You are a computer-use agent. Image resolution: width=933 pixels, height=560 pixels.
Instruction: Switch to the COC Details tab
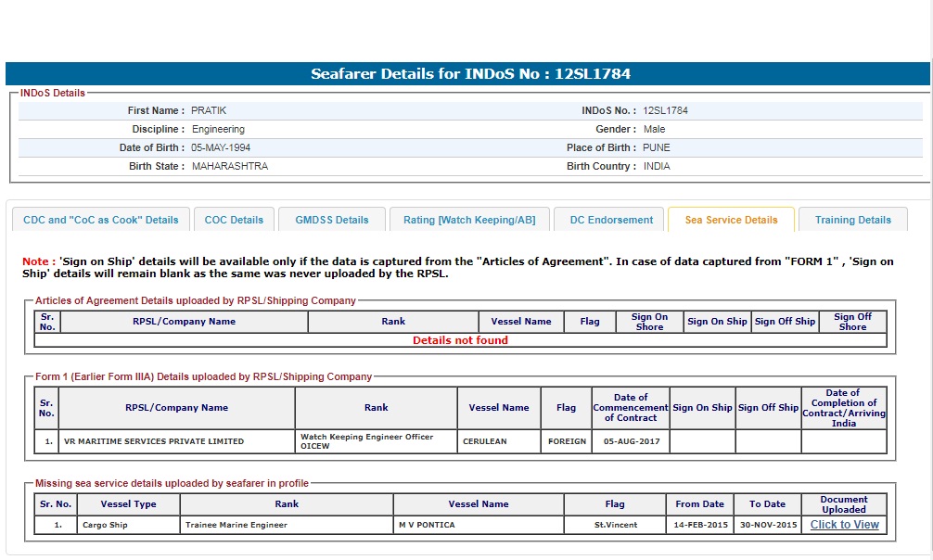pyautogui.click(x=234, y=220)
